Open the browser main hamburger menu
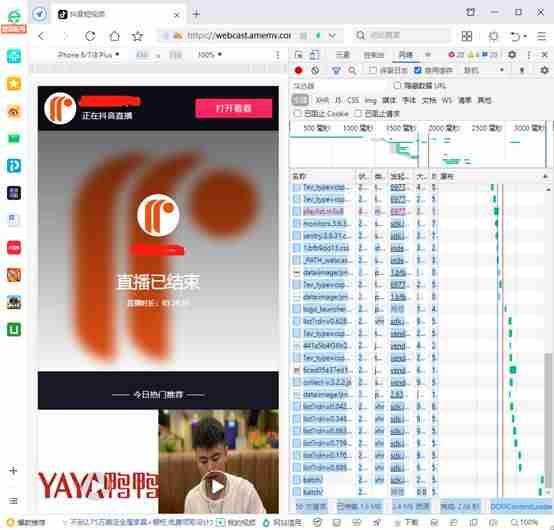The height and width of the screenshot is (530, 554). click(542, 36)
